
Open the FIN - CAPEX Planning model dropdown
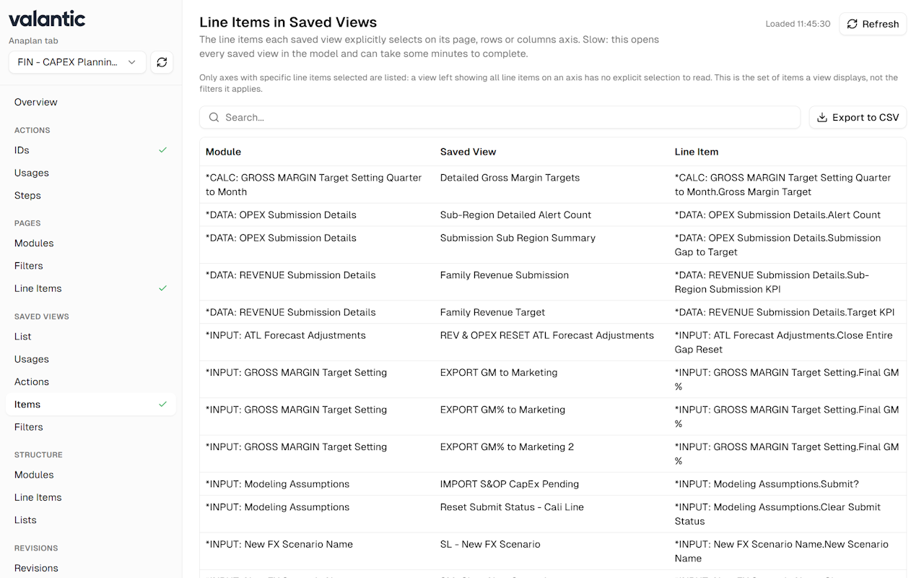77,62
